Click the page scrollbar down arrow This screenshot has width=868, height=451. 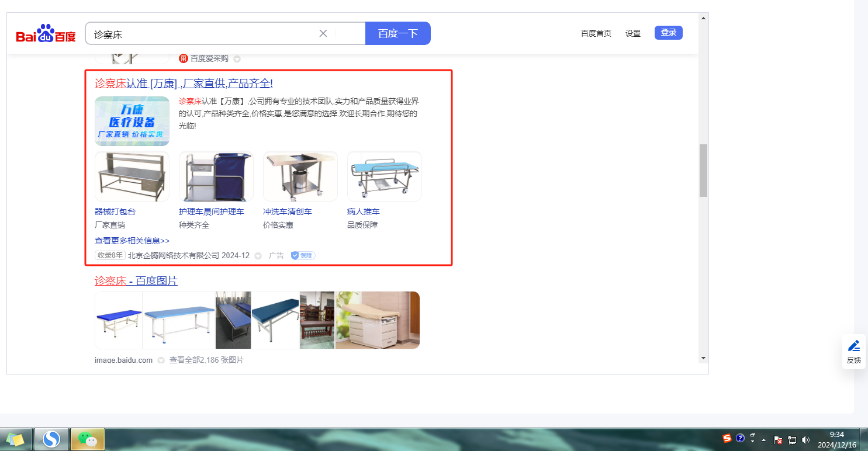703,358
